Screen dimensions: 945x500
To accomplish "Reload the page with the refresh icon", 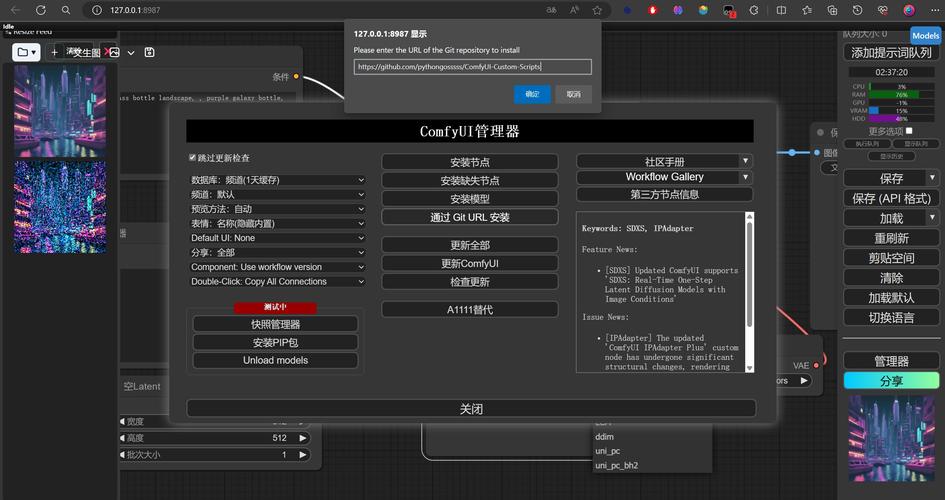I will click(40, 10).
